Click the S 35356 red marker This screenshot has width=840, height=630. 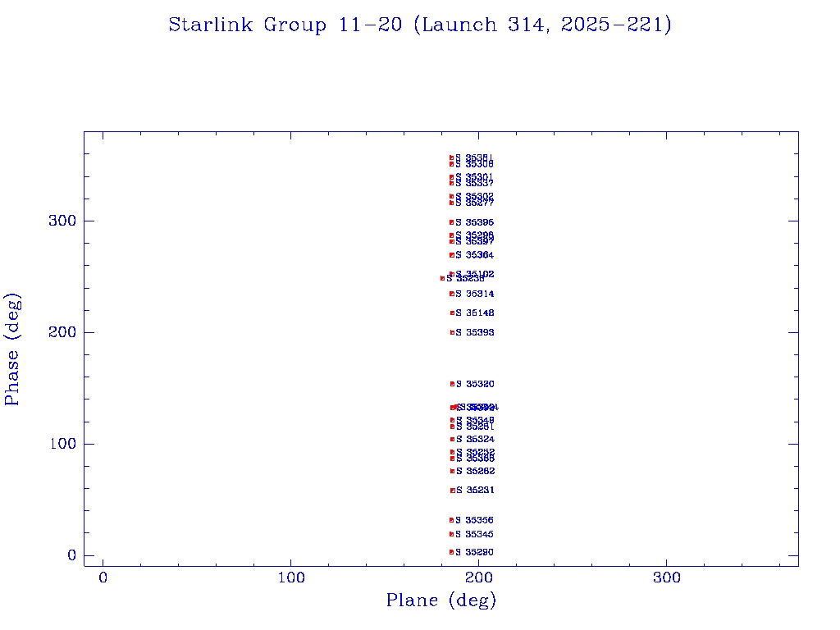click(x=451, y=520)
